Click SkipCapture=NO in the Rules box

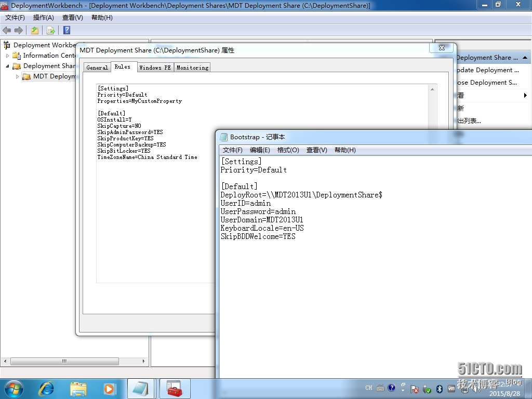(119, 126)
